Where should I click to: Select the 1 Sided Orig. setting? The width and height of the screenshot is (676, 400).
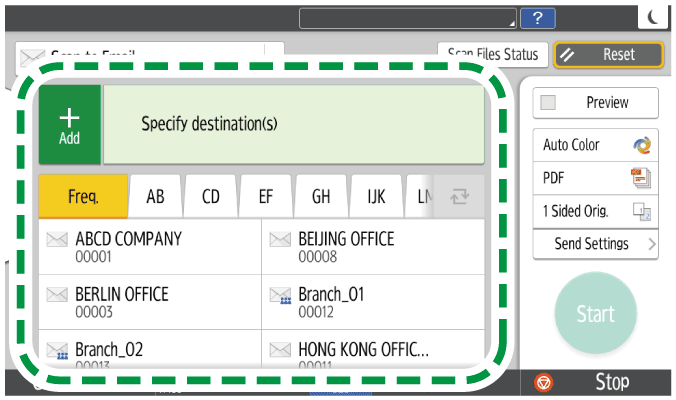click(595, 210)
